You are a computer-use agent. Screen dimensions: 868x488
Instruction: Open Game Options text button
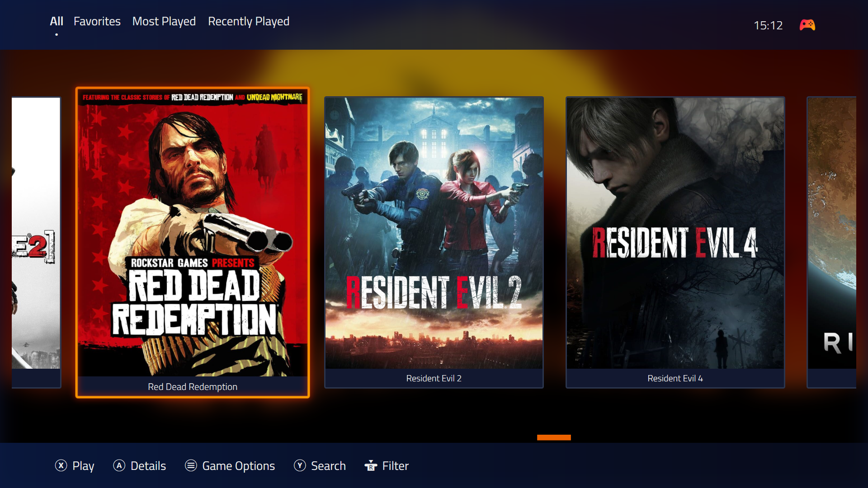click(x=238, y=466)
